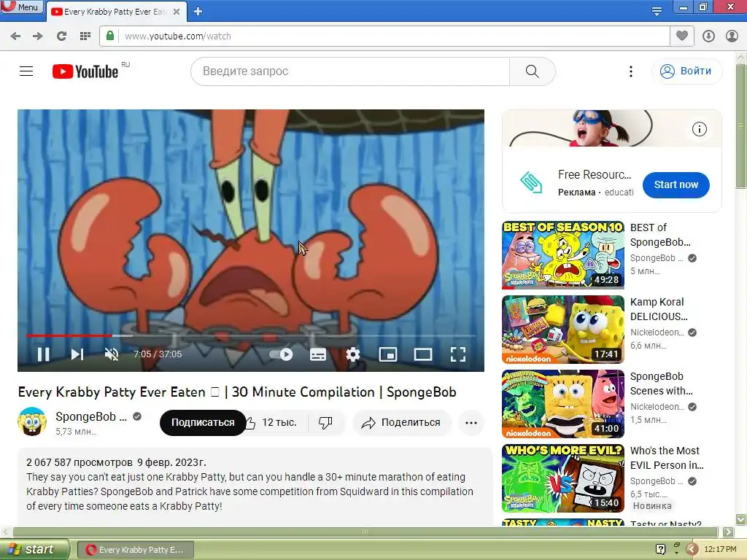Image resolution: width=747 pixels, height=560 pixels.
Task: Switch to theater mode
Action: pyautogui.click(x=423, y=354)
